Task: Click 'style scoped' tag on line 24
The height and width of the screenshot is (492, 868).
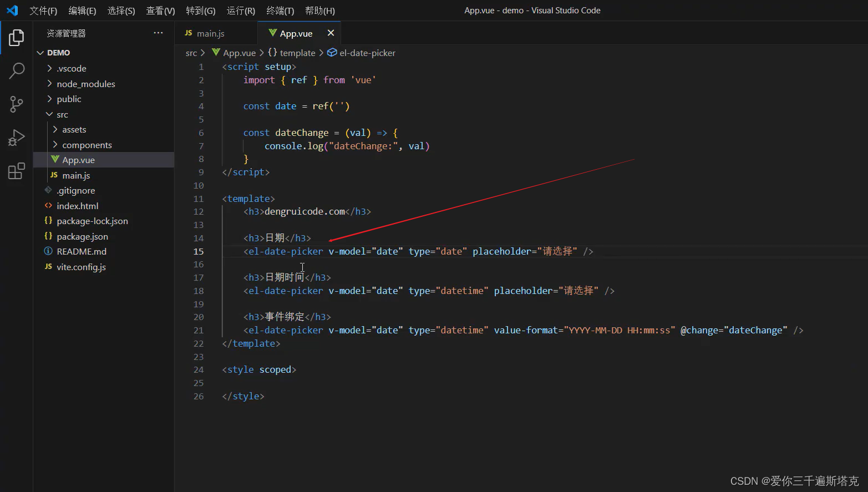Action: click(259, 369)
